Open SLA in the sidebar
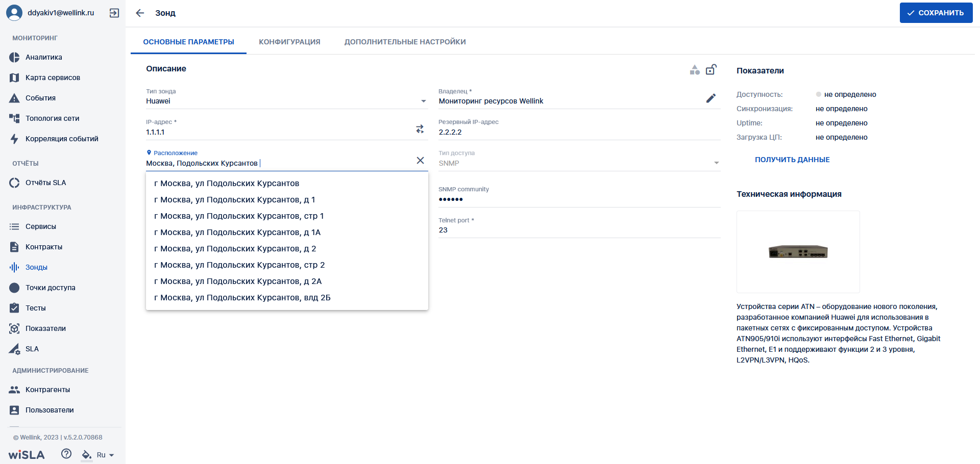980x464 pixels. coord(63,349)
